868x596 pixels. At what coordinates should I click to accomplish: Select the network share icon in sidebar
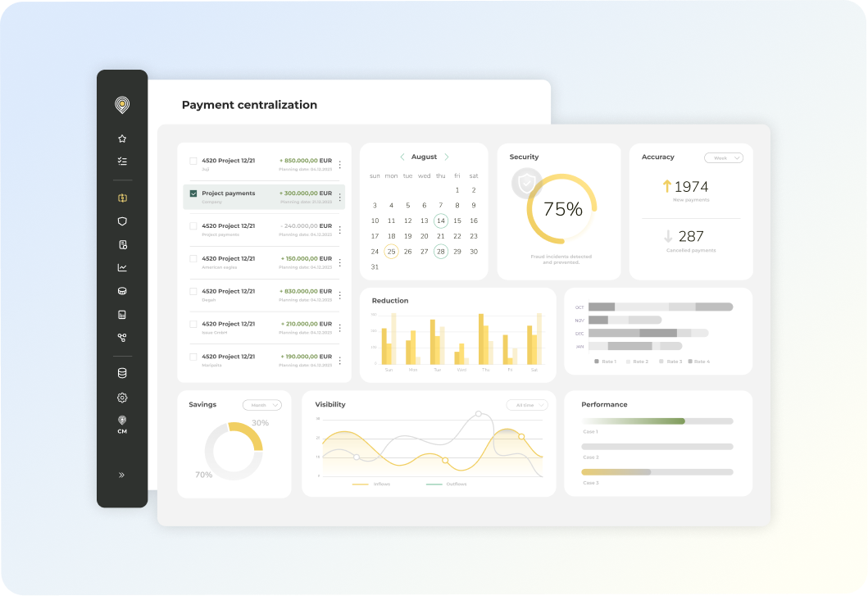(x=121, y=337)
